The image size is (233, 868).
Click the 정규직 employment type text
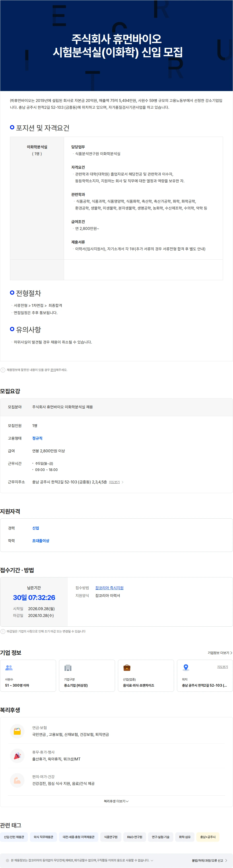(37, 438)
